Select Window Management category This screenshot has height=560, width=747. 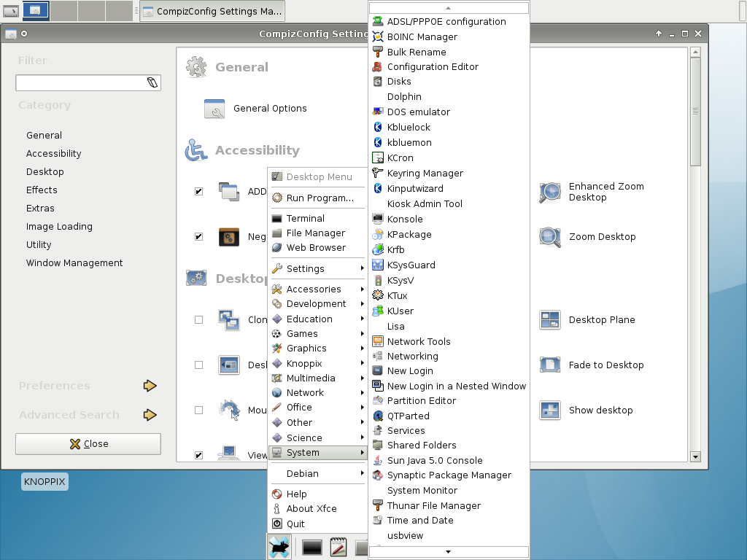[x=74, y=262]
